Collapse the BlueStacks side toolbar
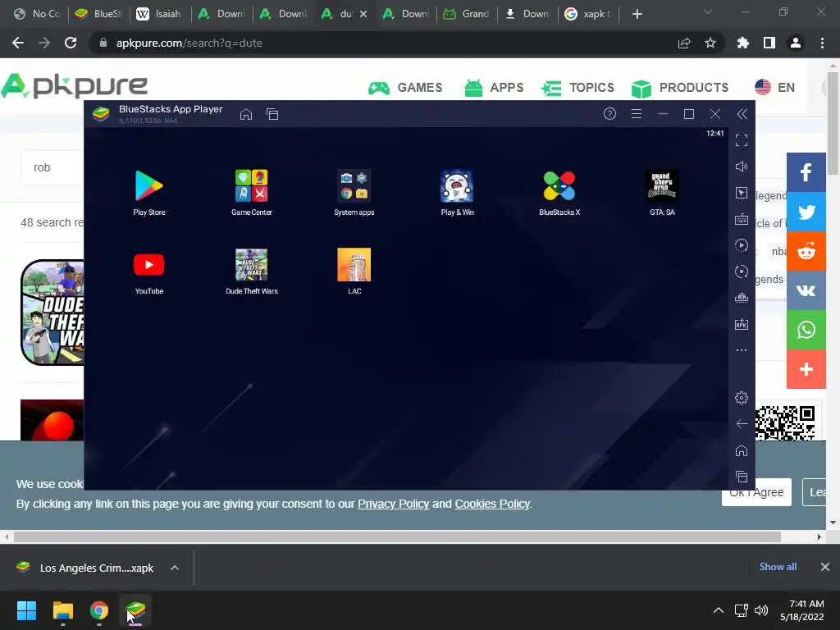Viewport: 840px width, 630px height. click(742, 113)
